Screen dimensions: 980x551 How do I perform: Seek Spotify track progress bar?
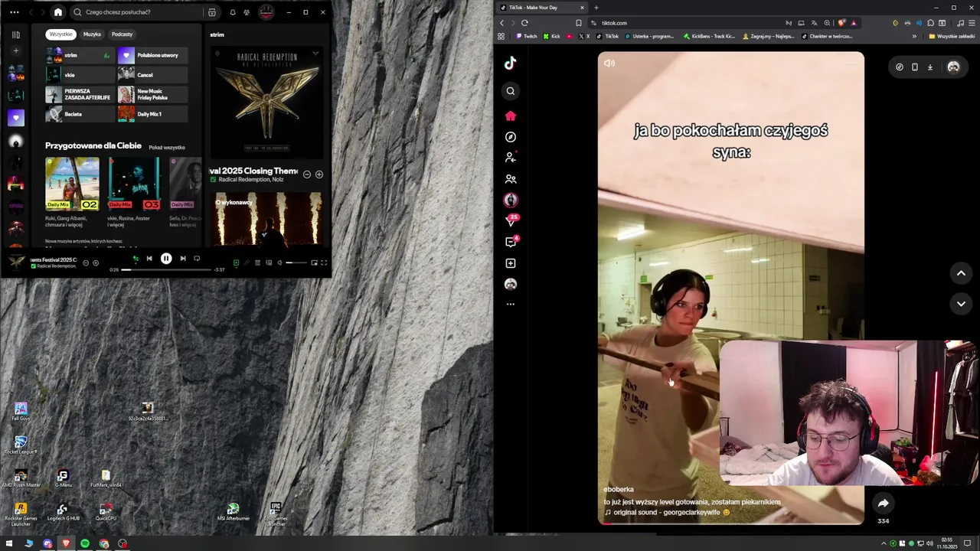(166, 269)
